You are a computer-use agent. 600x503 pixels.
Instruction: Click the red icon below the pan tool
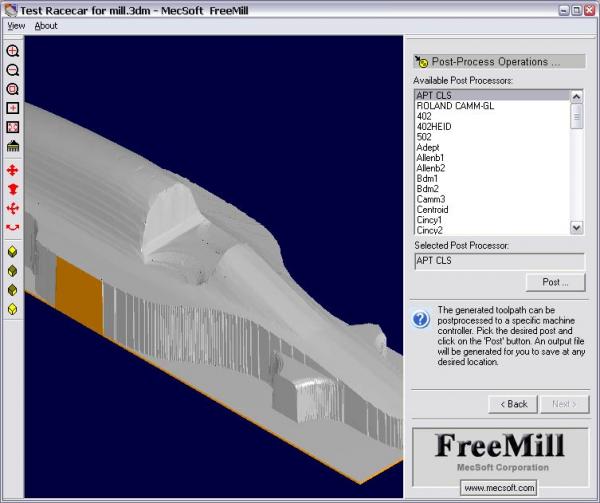point(13,189)
